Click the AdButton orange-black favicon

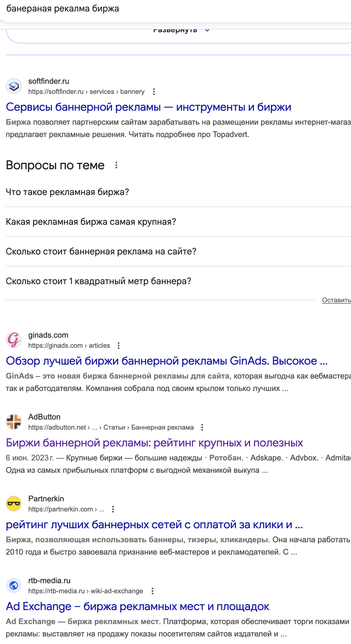click(14, 422)
